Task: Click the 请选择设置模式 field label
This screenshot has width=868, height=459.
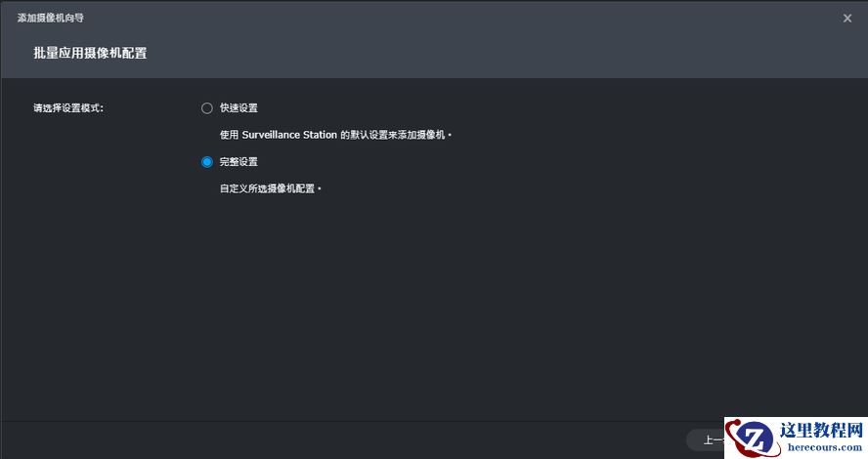Action: [x=68, y=108]
